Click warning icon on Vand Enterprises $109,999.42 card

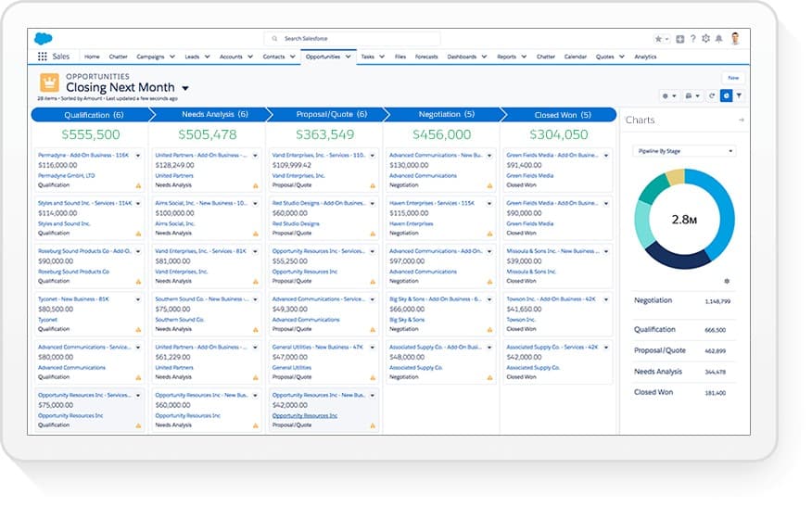tap(373, 185)
